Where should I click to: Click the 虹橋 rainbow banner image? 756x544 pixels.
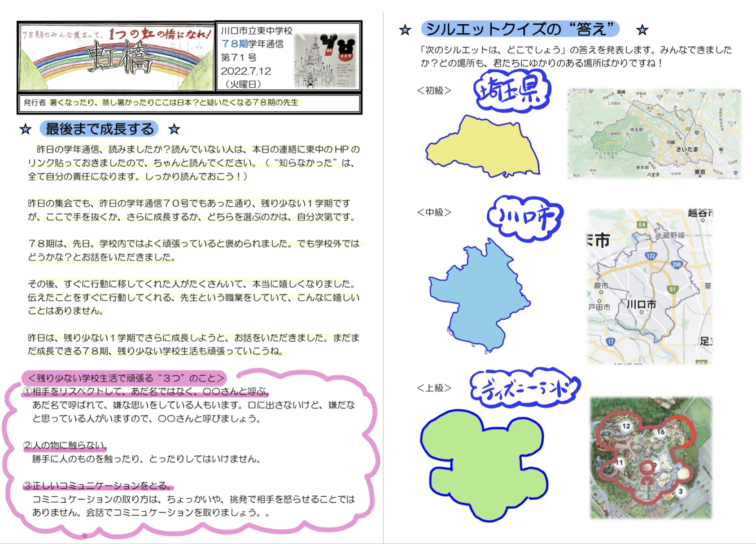pyautogui.click(x=116, y=57)
